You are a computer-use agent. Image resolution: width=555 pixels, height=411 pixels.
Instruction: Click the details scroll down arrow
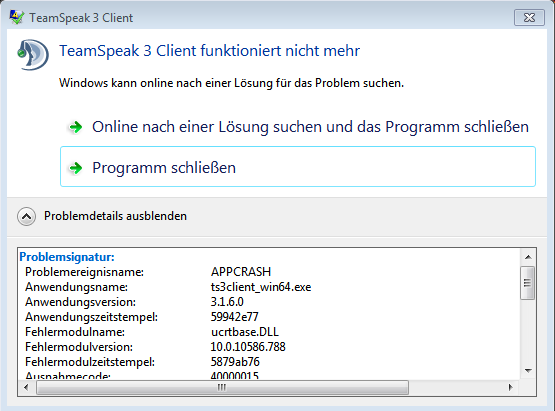click(528, 371)
